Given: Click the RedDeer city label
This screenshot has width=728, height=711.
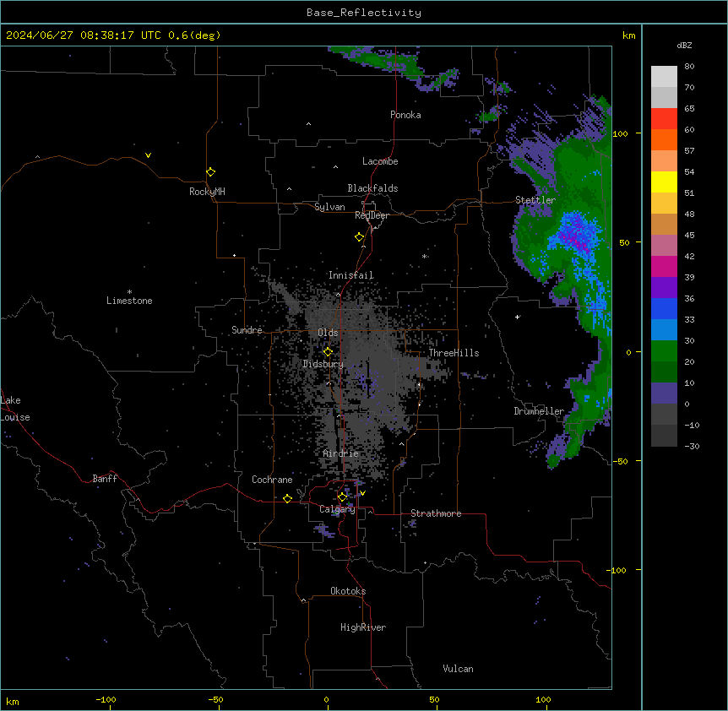Looking at the screenshot, I should pyautogui.click(x=372, y=215).
